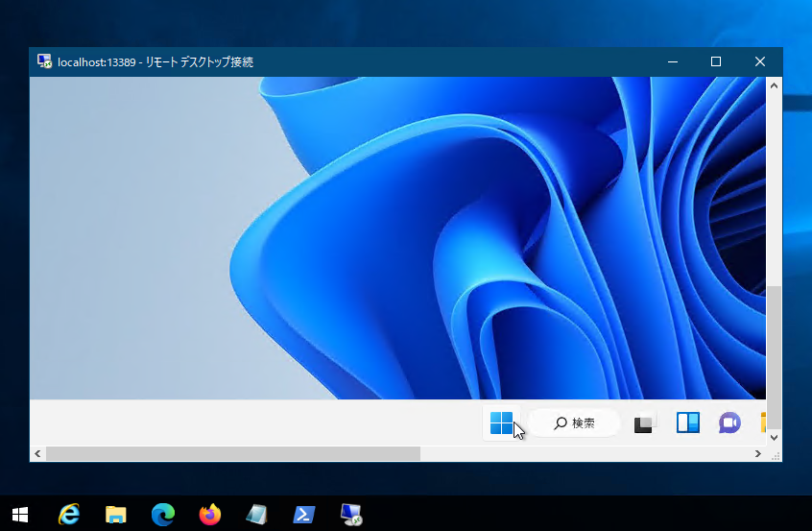The height and width of the screenshot is (531, 812).
Task: Open PowerShell from host taskbar
Action: (x=304, y=515)
